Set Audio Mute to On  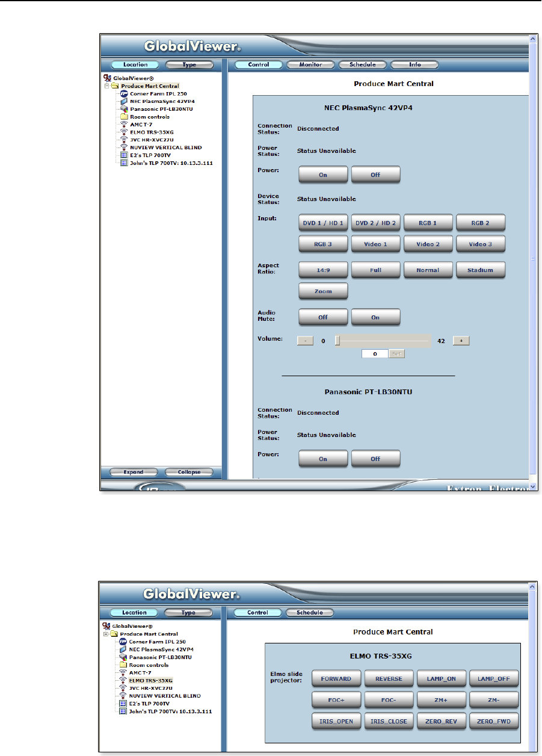tap(375, 317)
